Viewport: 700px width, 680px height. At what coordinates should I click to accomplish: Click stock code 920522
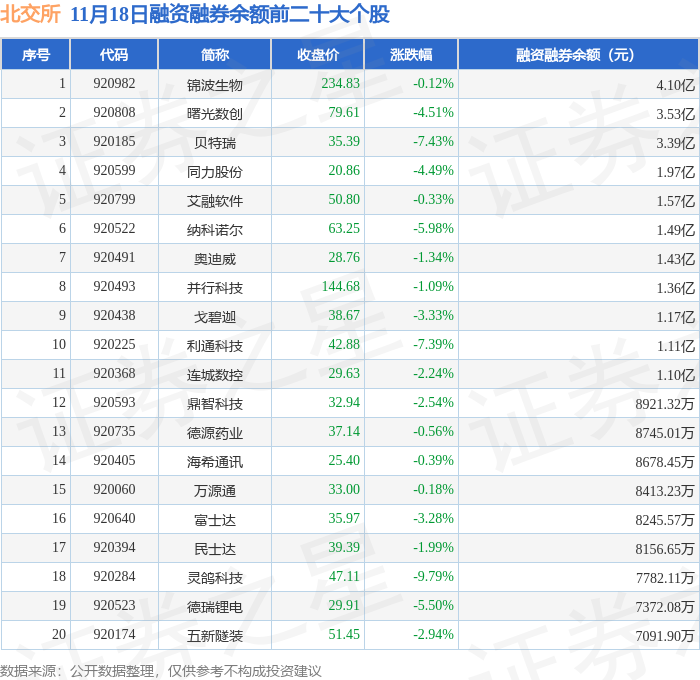coord(114,229)
